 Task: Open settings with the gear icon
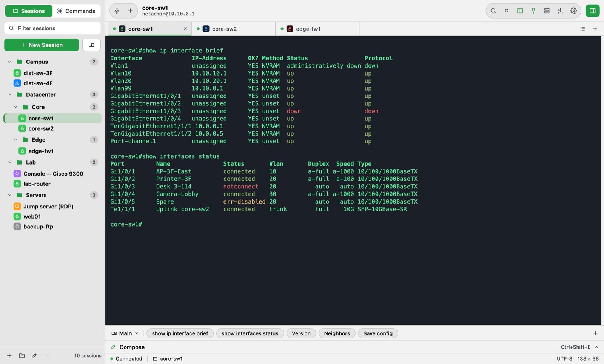[x=573, y=11]
